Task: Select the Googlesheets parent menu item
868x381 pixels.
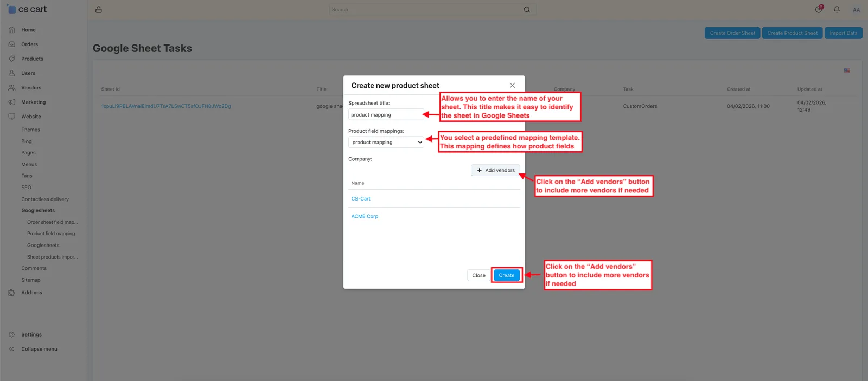Action: click(x=38, y=210)
